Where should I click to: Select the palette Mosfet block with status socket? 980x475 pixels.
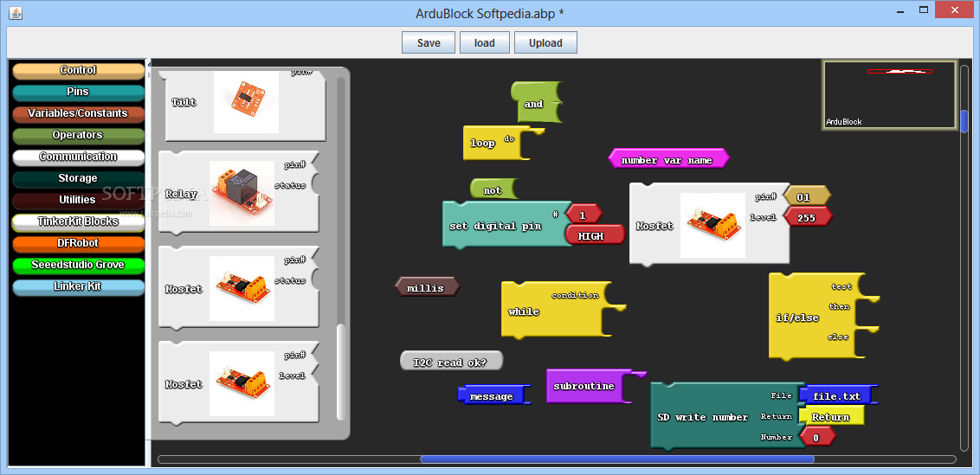(239, 287)
